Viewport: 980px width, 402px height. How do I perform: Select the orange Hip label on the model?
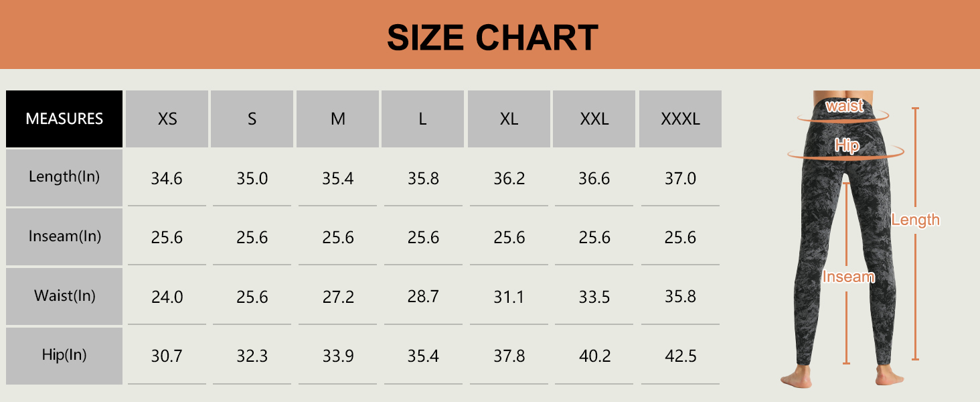pyautogui.click(x=847, y=145)
